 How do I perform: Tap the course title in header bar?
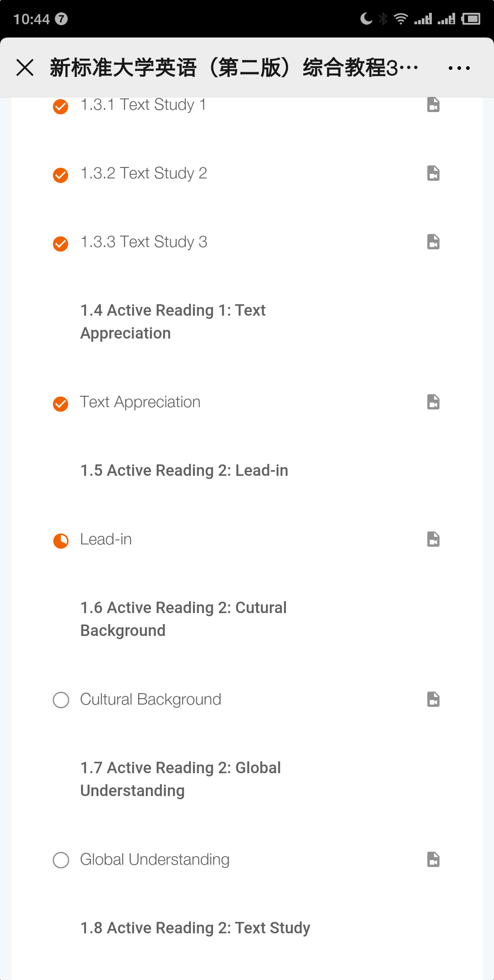click(x=233, y=68)
